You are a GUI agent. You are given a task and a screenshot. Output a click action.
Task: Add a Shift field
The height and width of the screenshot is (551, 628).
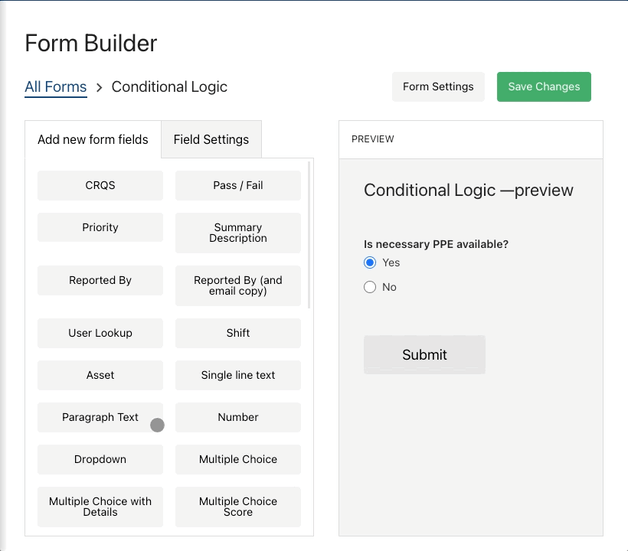(238, 333)
